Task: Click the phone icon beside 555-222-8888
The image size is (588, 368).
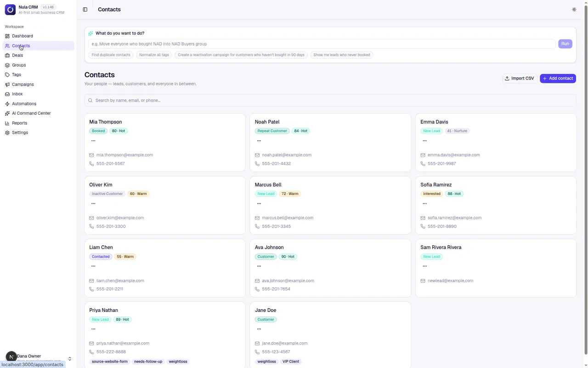Action: [91, 352]
